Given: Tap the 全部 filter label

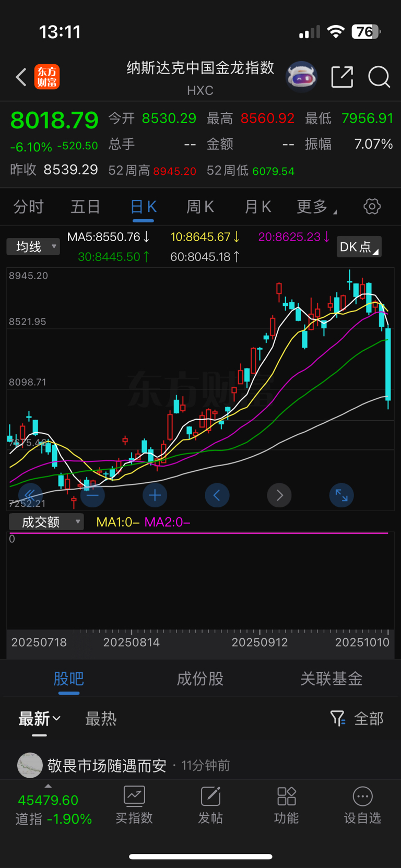Looking at the screenshot, I should 369,719.
